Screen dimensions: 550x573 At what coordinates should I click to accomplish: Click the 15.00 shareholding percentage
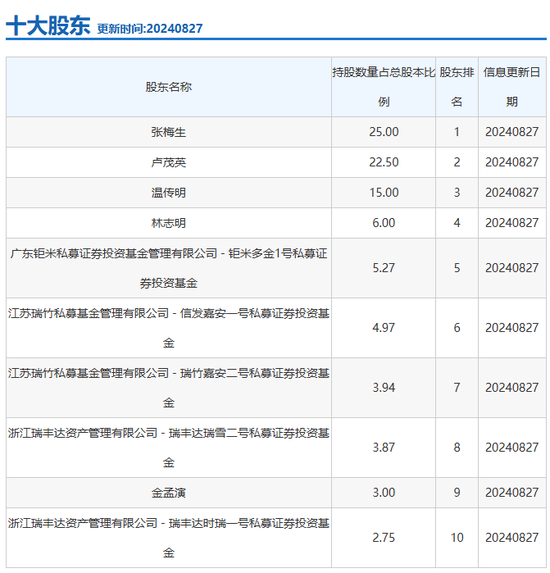pyautogui.click(x=383, y=193)
